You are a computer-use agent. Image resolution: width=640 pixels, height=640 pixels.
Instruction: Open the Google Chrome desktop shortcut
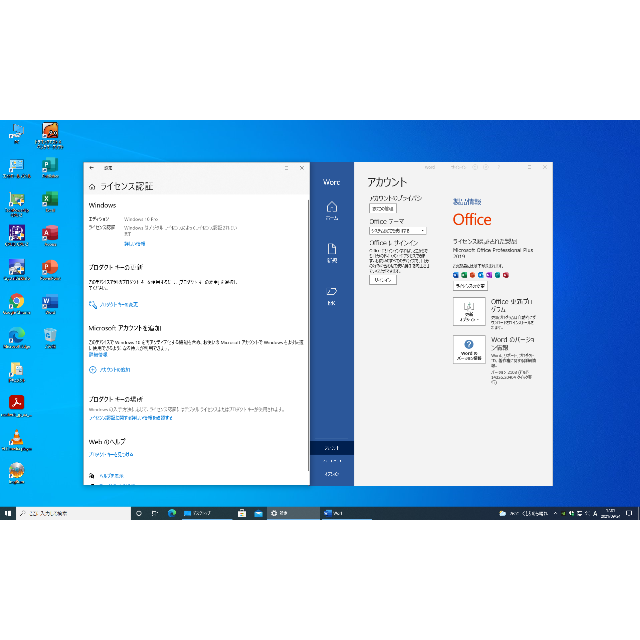[x=17, y=304]
